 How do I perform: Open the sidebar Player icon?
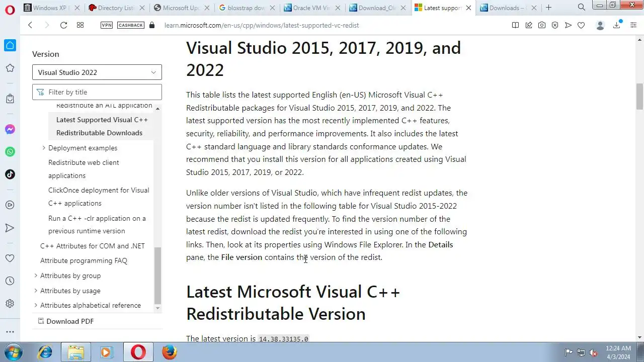coord(10,205)
